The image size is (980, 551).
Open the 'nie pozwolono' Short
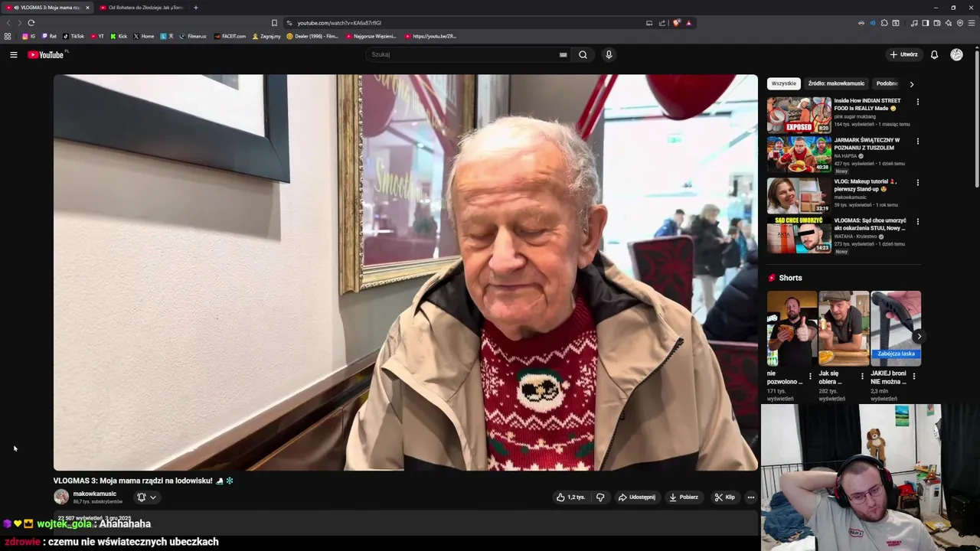pyautogui.click(x=792, y=328)
